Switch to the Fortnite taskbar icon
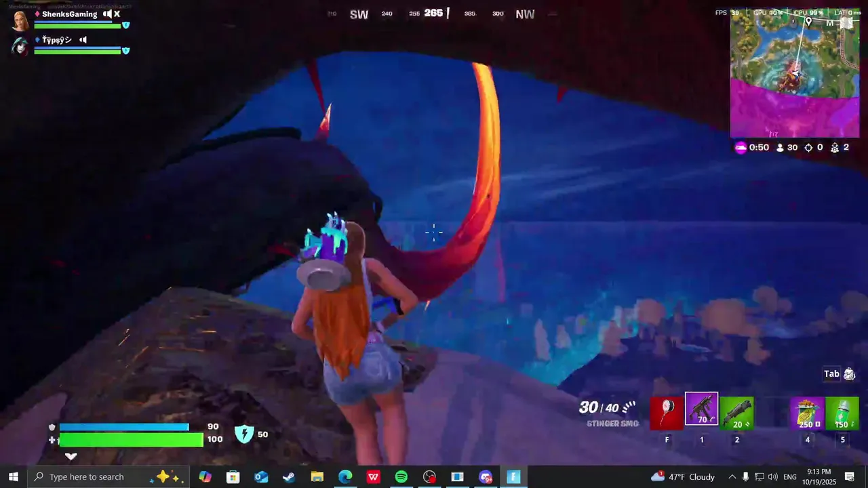 (x=513, y=477)
